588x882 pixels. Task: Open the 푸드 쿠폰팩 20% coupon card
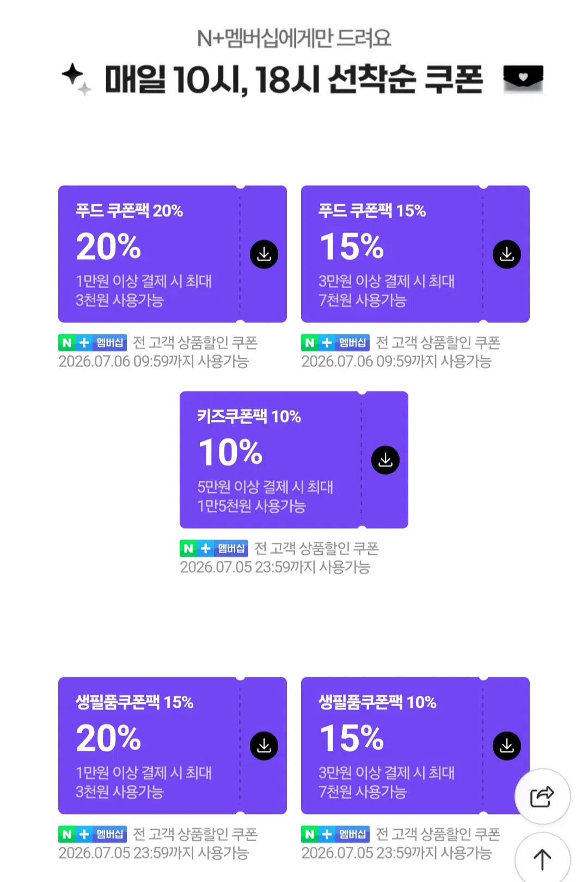[x=173, y=254]
